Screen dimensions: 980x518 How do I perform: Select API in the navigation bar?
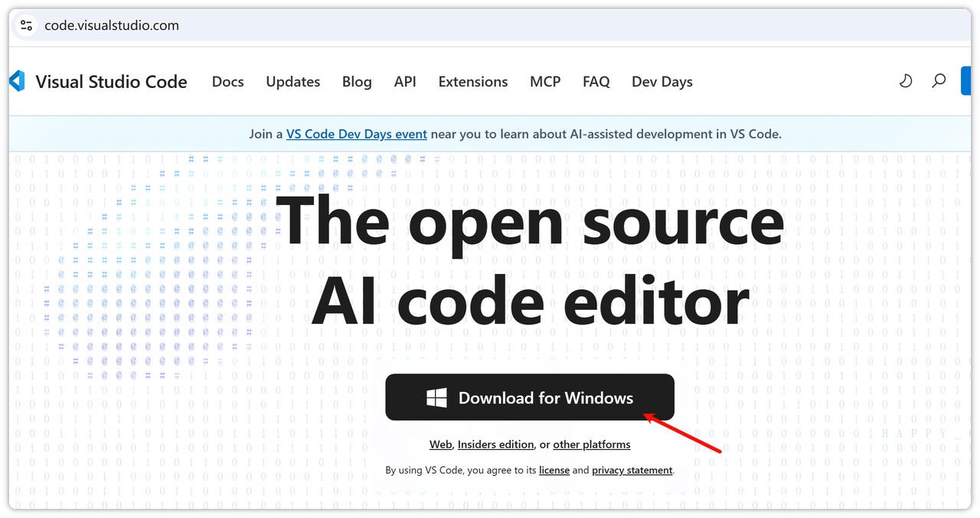tap(405, 82)
